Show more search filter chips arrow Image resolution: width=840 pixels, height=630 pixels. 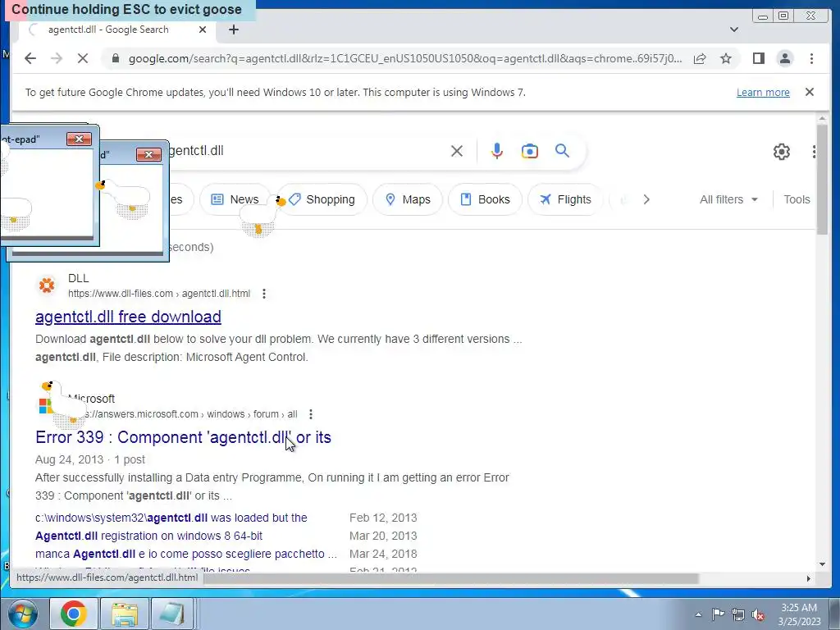pos(646,199)
